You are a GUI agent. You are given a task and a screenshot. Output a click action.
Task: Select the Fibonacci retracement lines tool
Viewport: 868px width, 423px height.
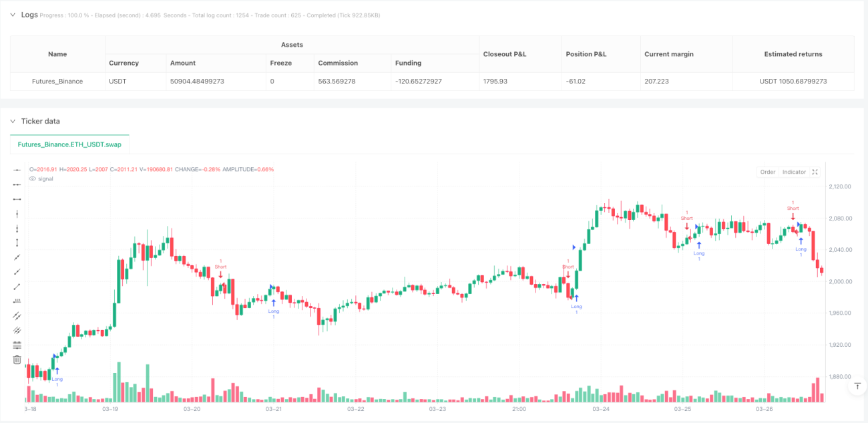click(17, 345)
